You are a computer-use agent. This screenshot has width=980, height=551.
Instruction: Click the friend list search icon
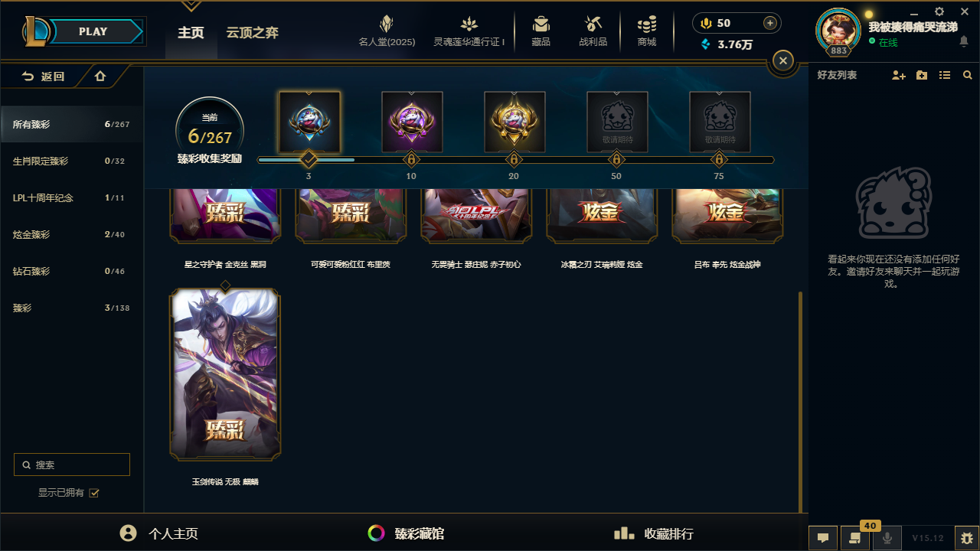pyautogui.click(x=968, y=75)
